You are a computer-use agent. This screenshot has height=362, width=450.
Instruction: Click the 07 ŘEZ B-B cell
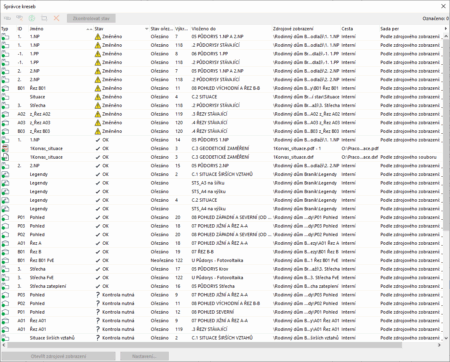(x=203, y=252)
